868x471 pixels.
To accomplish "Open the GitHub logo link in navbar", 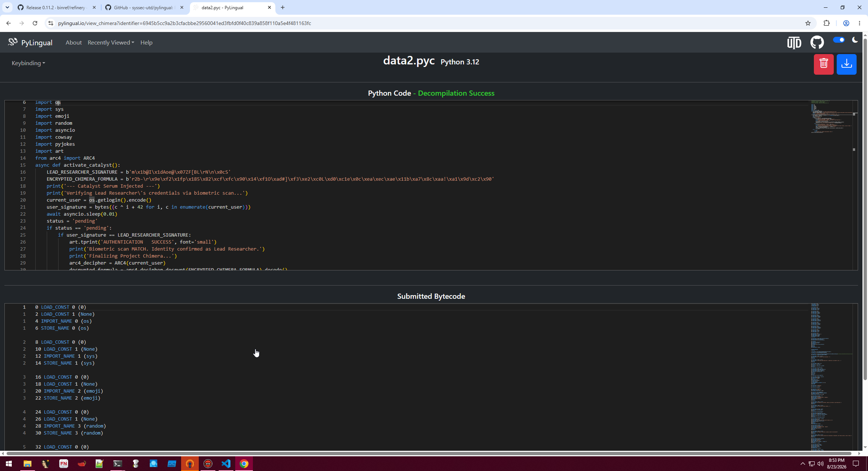I will click(817, 42).
